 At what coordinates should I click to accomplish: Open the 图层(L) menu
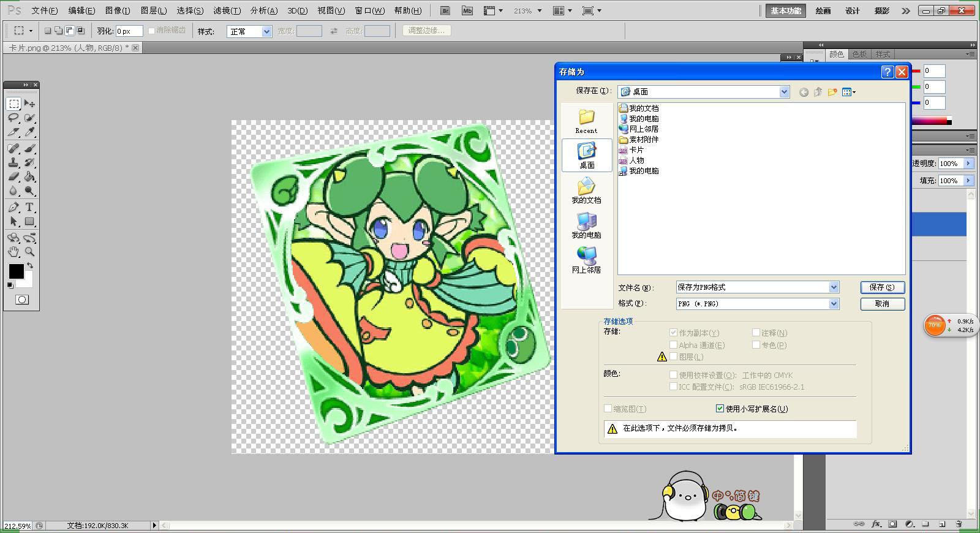click(153, 10)
